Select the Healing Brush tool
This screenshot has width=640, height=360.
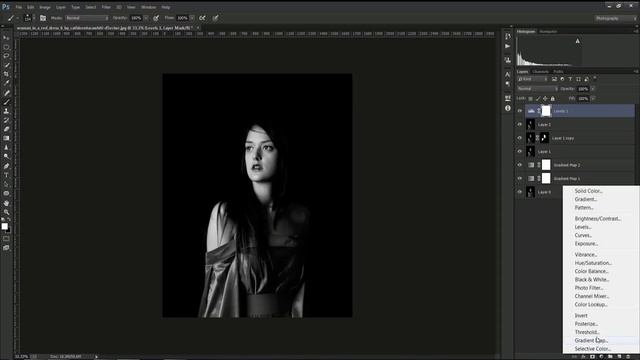tap(6, 93)
